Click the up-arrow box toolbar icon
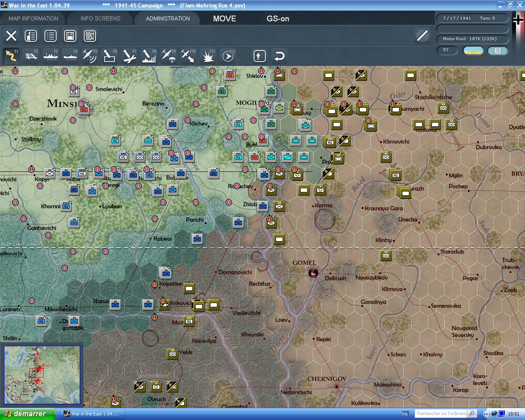This screenshot has width=525, height=420. pyautogui.click(x=259, y=56)
